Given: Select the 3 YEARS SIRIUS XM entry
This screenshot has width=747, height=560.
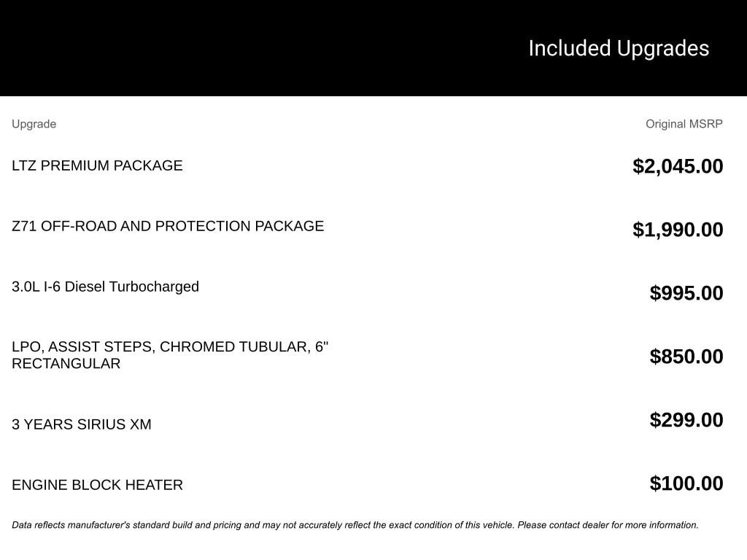Looking at the screenshot, I should pyautogui.click(x=82, y=424).
